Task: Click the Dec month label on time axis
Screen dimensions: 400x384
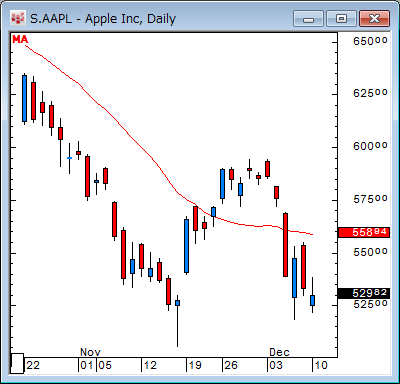Action: click(279, 352)
